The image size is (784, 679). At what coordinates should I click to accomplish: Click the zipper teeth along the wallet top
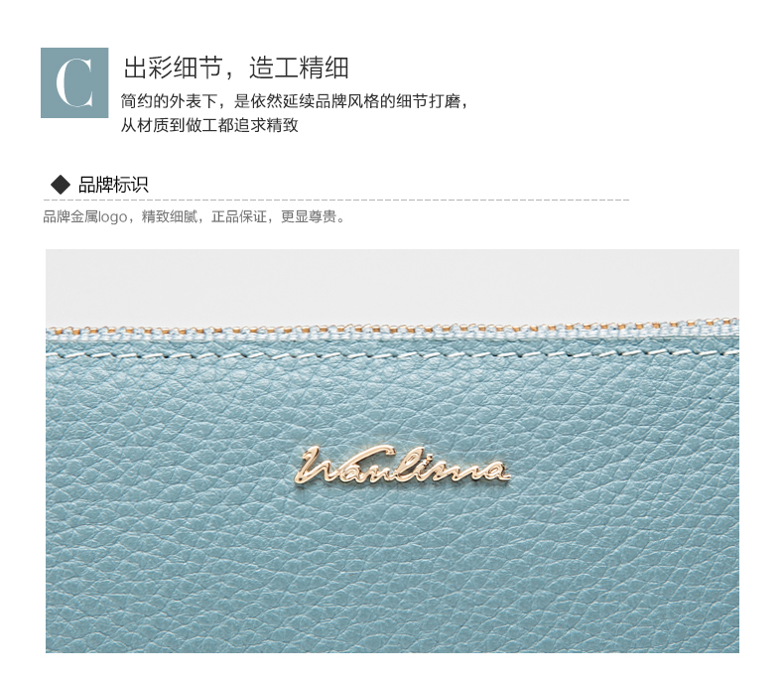point(392,329)
